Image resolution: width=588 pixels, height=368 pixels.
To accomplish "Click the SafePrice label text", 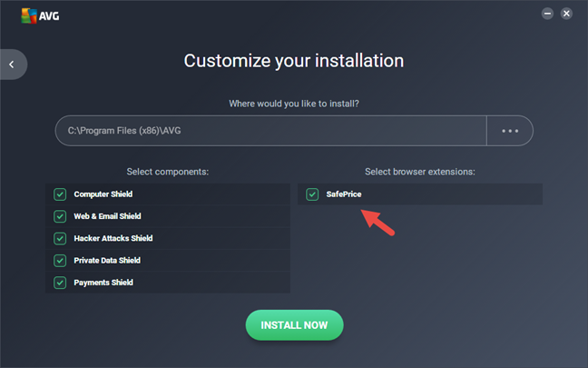I will pyautogui.click(x=344, y=194).
